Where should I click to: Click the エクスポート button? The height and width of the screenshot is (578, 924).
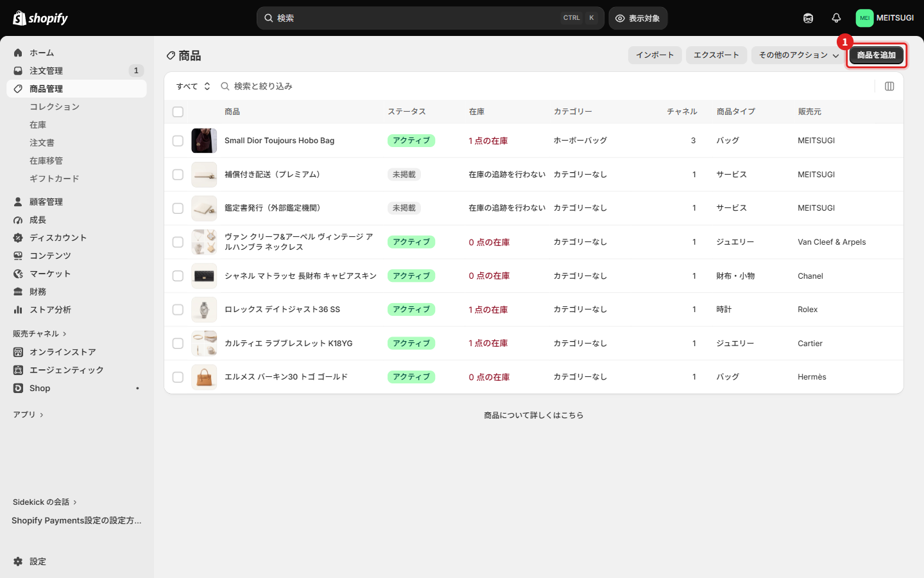[716, 55]
